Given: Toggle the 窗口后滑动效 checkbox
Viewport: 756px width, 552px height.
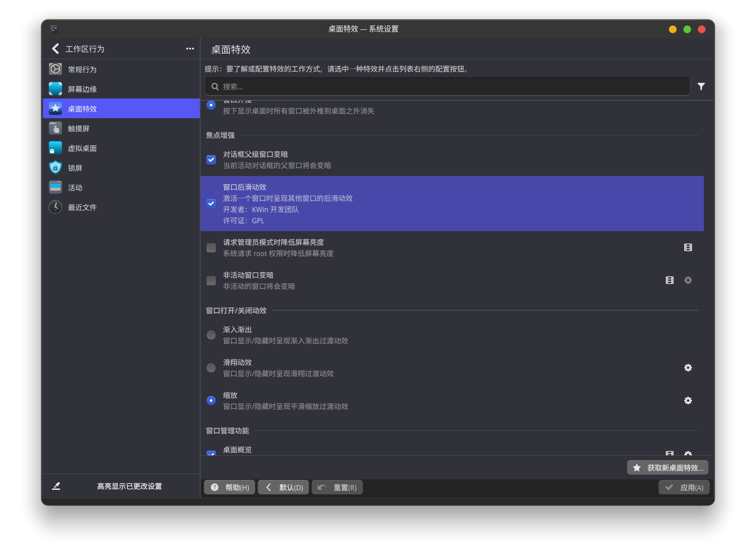Looking at the screenshot, I should pyautogui.click(x=211, y=204).
